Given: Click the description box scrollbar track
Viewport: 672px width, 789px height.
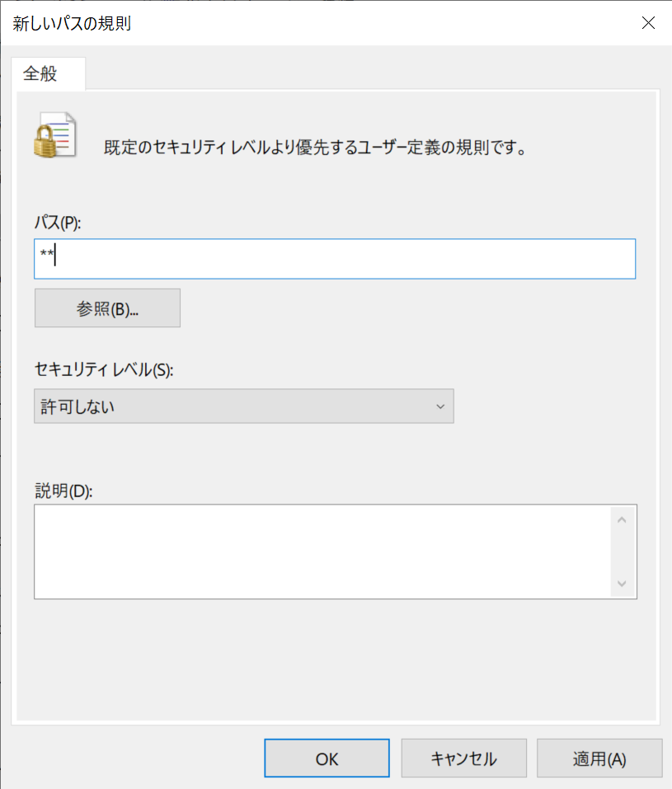Looking at the screenshot, I should [x=622, y=552].
